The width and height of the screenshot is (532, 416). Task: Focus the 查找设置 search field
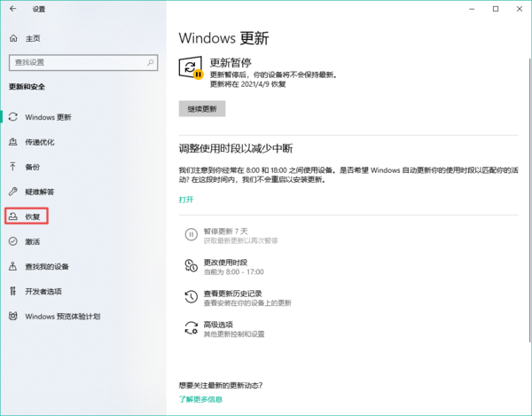[83, 62]
